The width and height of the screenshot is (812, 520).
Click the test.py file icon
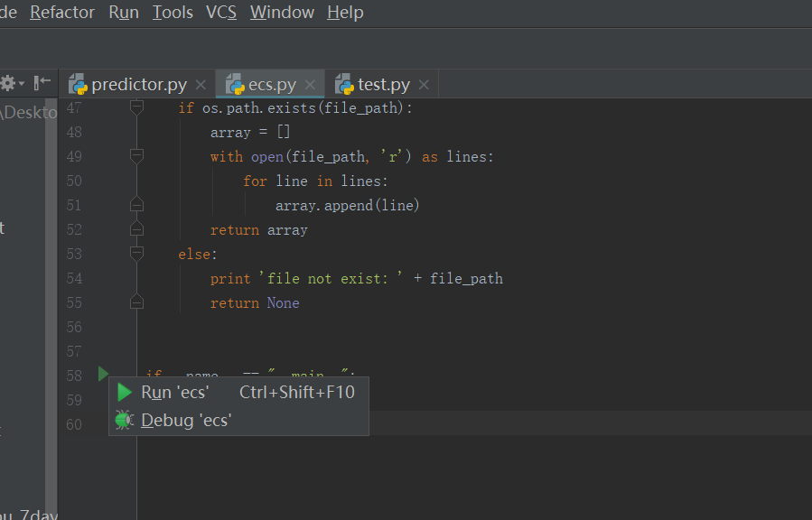344,84
